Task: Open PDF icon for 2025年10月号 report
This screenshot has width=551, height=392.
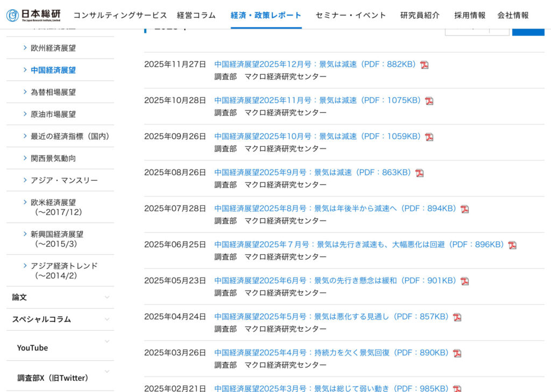Action: click(429, 137)
